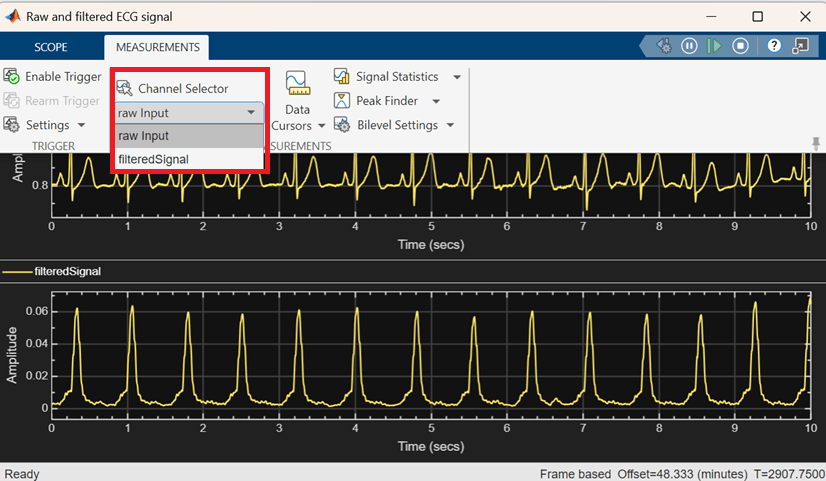This screenshot has height=481, width=826.
Task: Open the Signal Statistics dropdown arrow
Action: (457, 77)
